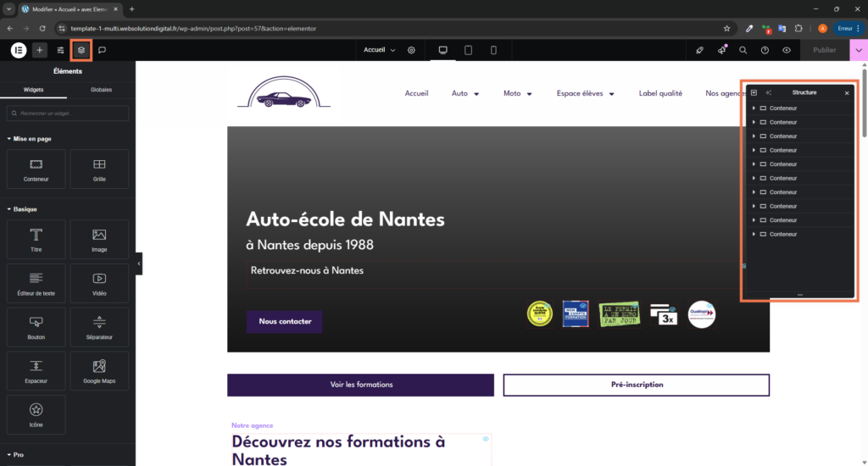Switch to tablet responsive view

point(468,50)
